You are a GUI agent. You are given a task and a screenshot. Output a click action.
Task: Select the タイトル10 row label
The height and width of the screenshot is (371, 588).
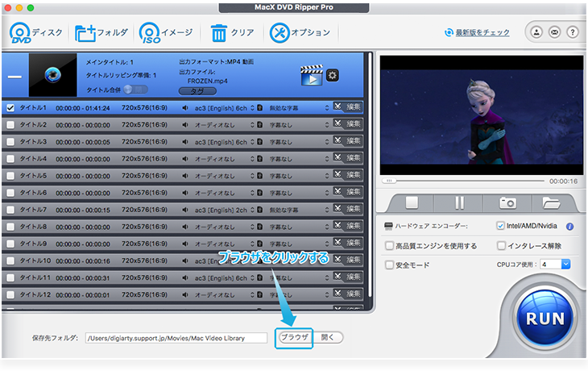[x=35, y=261]
